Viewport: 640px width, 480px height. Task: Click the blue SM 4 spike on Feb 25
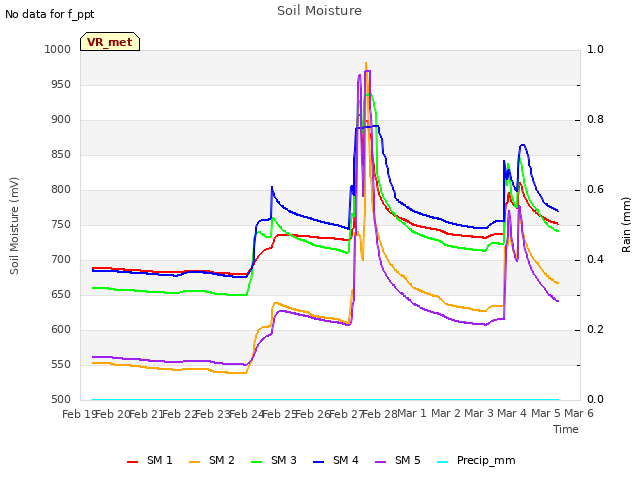[x=272, y=187]
